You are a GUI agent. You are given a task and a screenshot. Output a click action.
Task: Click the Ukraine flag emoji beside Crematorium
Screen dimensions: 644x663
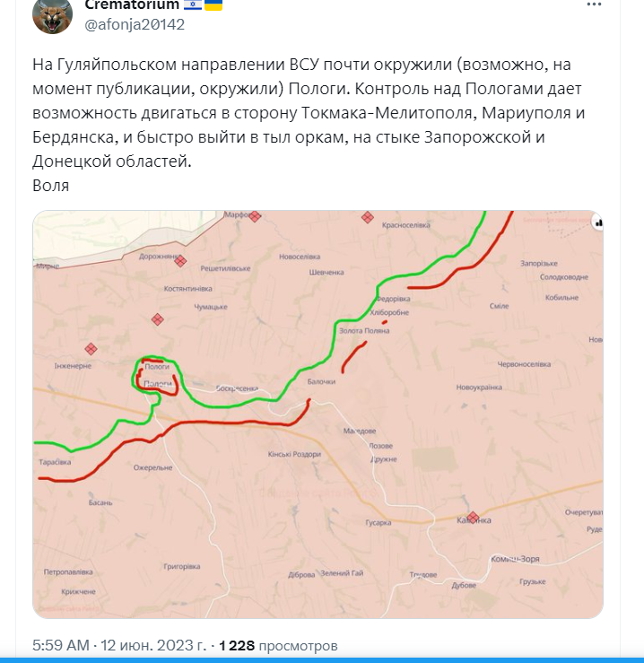213,5
